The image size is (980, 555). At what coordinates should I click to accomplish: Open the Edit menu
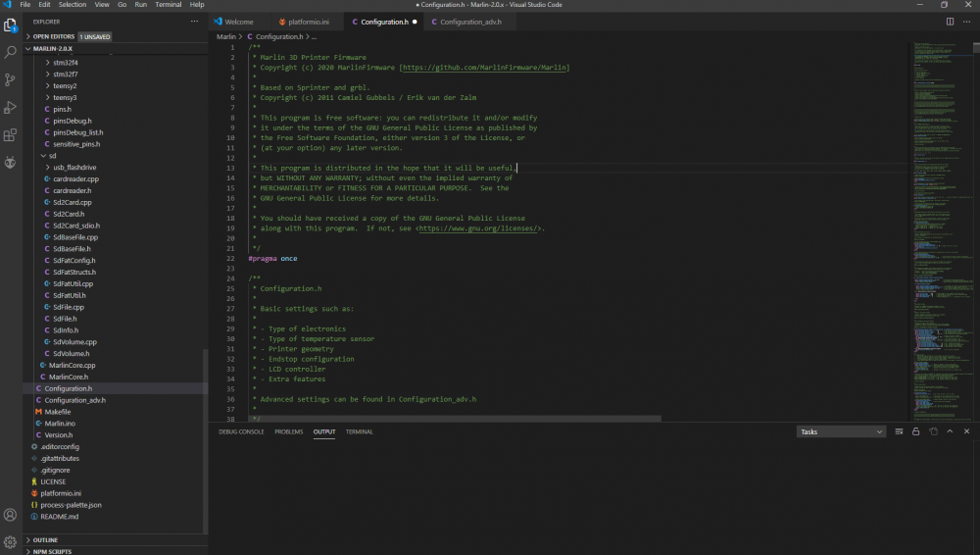[44, 4]
